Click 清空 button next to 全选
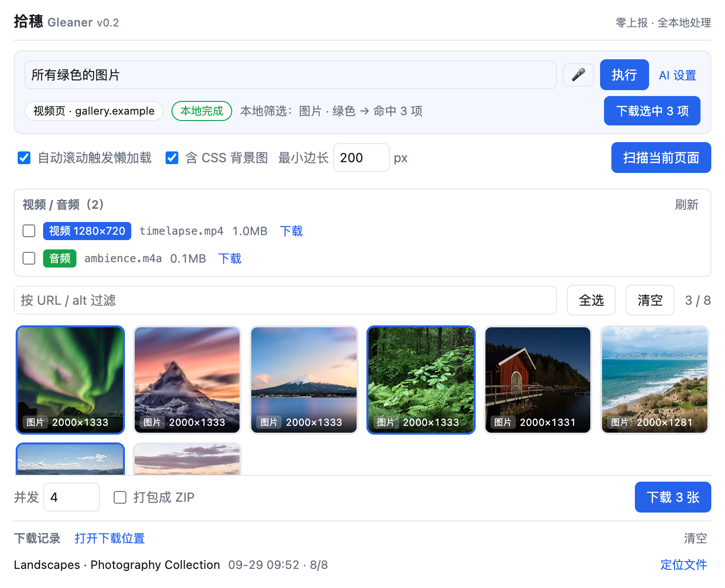Screen dimensions: 725x588 pyautogui.click(x=650, y=300)
